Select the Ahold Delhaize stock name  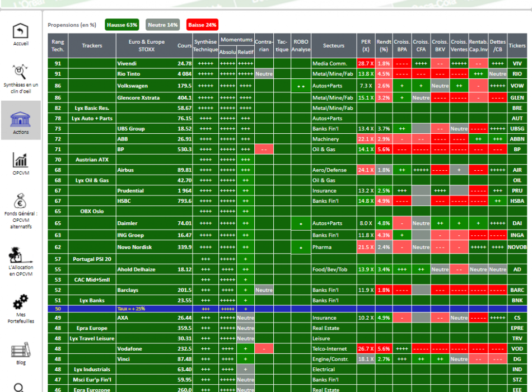click(x=137, y=269)
